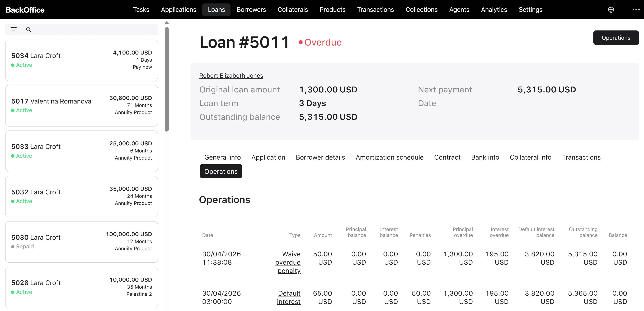644x311 pixels.
Task: Click the search magnifier icon
Action: coord(29,30)
